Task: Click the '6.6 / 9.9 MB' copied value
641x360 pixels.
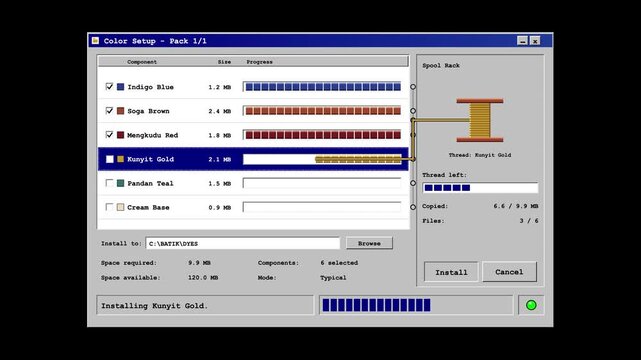Action: [516, 206]
